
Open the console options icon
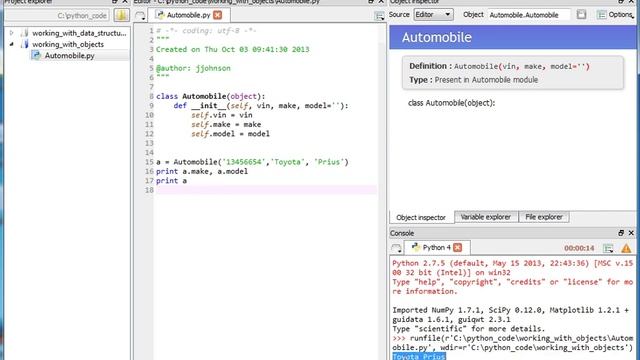[608, 248]
